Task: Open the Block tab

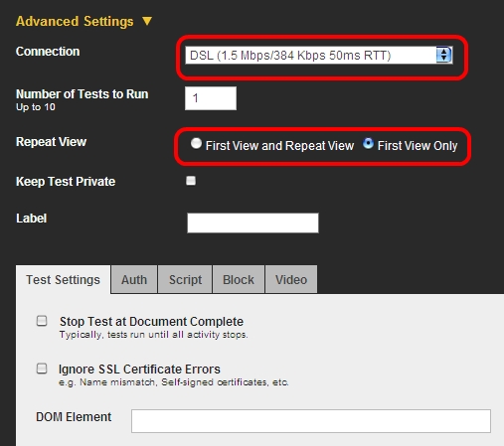Action: pyautogui.click(x=239, y=280)
